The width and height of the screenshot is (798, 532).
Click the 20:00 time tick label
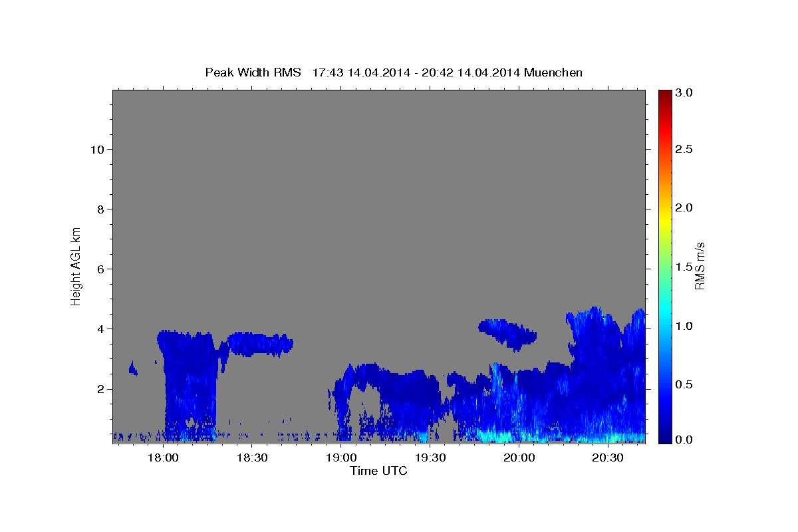(x=519, y=458)
